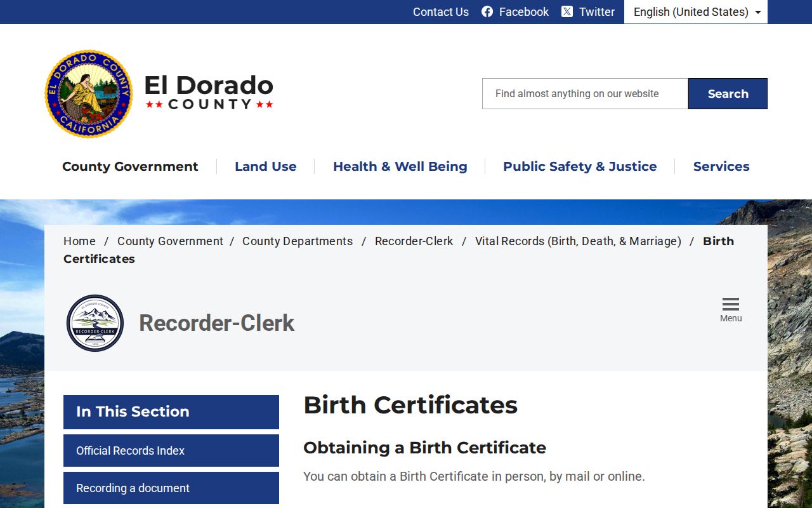Click the Recorder-Clerk round seal icon
Screen dimensions: 812x508
tap(95, 323)
